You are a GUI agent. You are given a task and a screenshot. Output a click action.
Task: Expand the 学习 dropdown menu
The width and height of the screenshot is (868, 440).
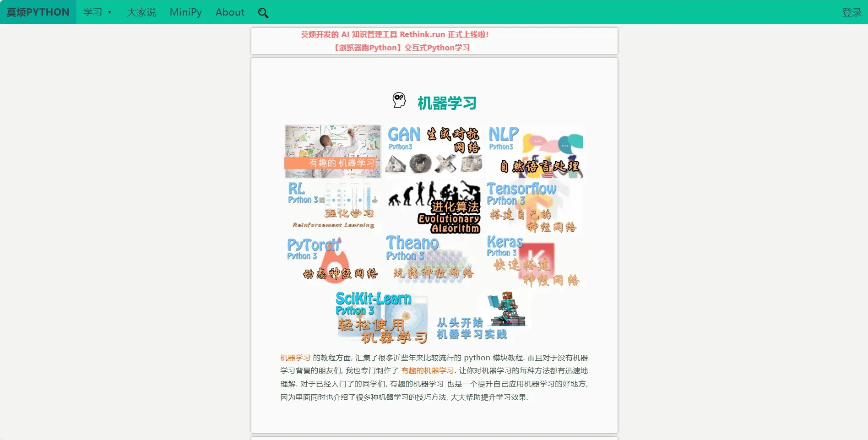(97, 12)
